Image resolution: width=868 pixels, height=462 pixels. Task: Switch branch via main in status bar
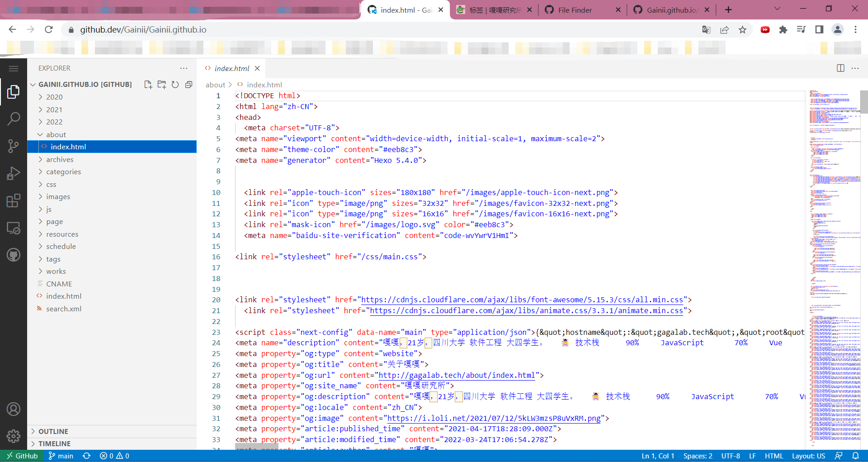coord(61,456)
